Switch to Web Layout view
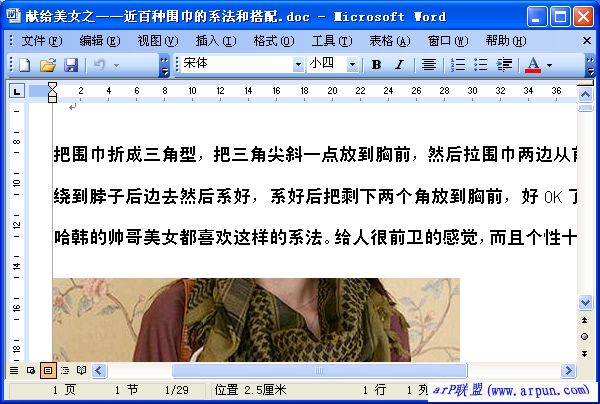The width and height of the screenshot is (600, 404). [x=31, y=370]
